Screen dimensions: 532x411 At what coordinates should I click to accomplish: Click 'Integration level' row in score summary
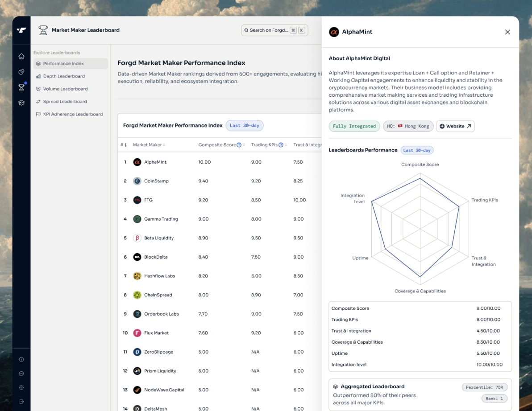tap(420, 365)
